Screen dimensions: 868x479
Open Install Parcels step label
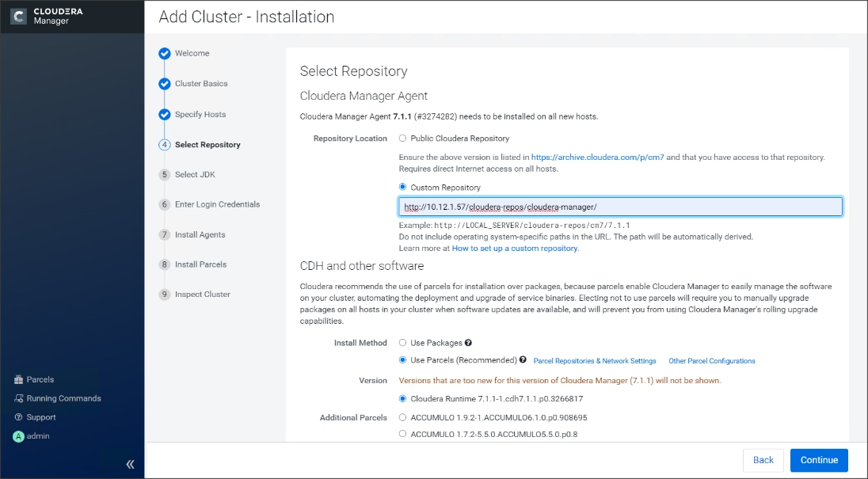[x=200, y=264]
